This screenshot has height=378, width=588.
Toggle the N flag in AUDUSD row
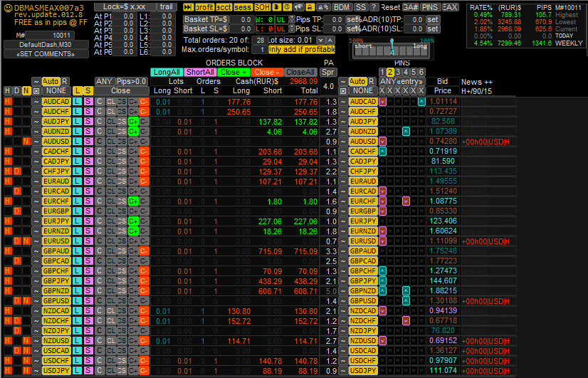pos(26,142)
